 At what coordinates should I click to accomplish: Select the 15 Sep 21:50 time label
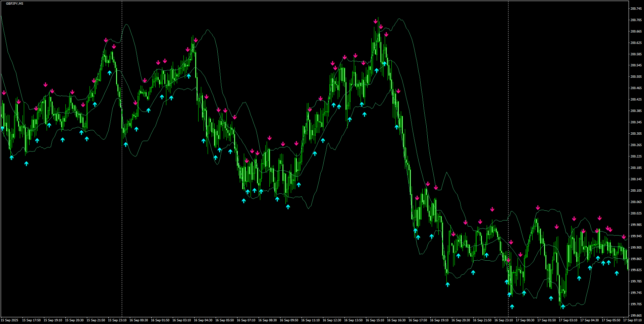click(96, 320)
